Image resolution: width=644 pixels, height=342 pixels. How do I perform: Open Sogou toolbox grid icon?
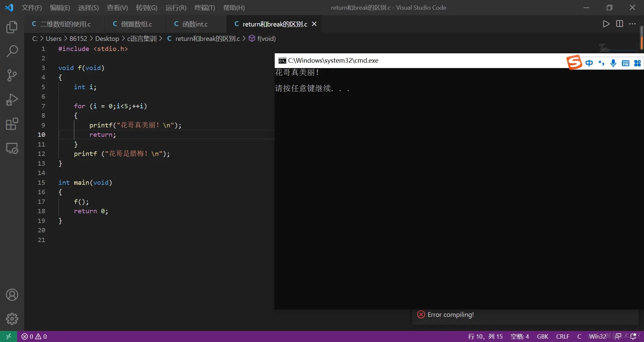coord(638,63)
